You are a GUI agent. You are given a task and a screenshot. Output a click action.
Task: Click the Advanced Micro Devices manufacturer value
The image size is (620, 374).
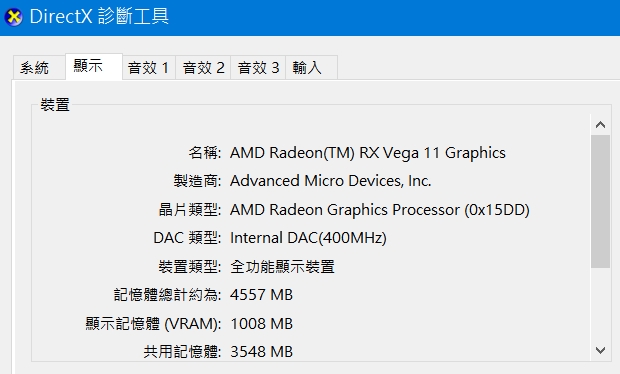[x=331, y=181]
